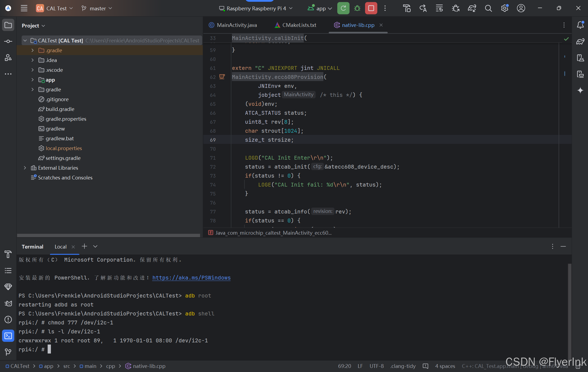Select build.gradle in project tree
The width and height of the screenshot is (588, 372).
60,109
